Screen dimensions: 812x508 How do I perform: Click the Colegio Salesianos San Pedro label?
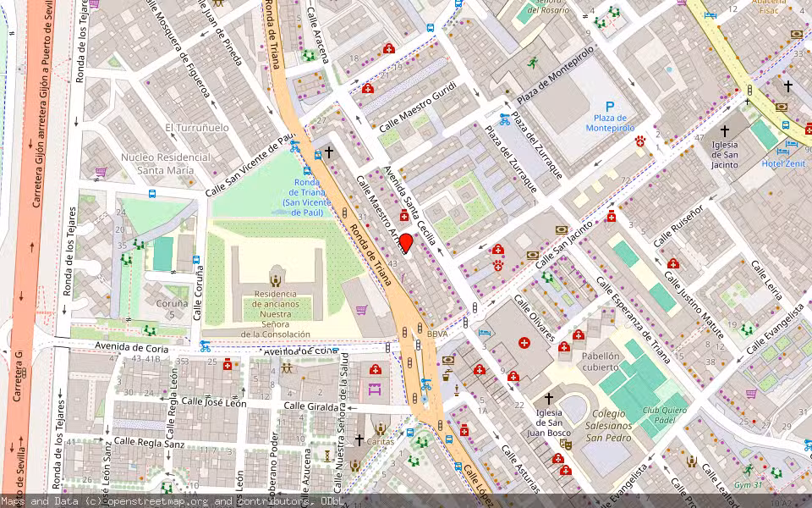pyautogui.click(x=608, y=426)
